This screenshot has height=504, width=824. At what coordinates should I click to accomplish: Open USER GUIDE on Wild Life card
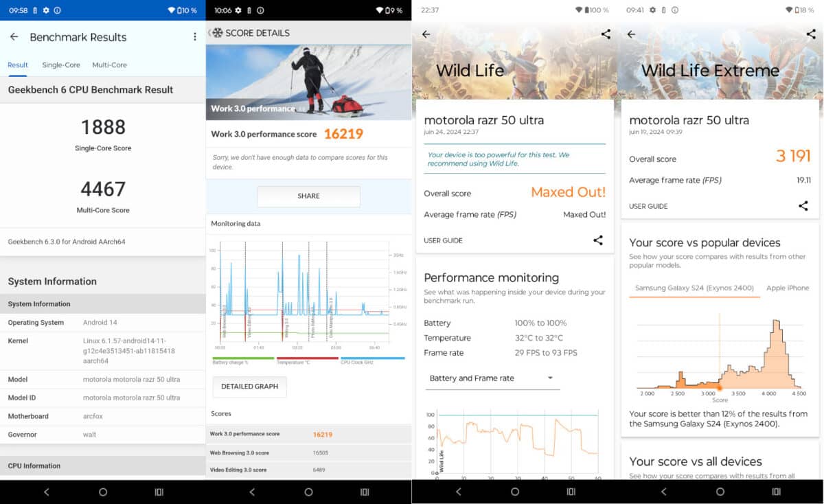(x=443, y=240)
